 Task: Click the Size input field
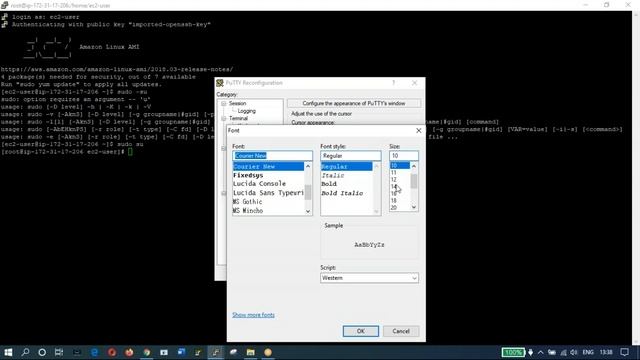[x=404, y=156]
